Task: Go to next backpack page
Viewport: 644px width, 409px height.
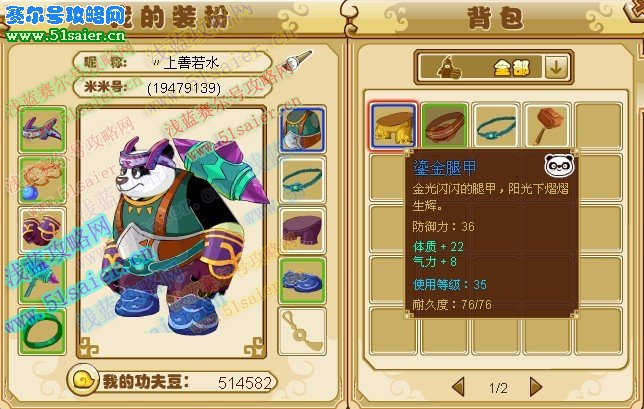Action: pos(536,387)
